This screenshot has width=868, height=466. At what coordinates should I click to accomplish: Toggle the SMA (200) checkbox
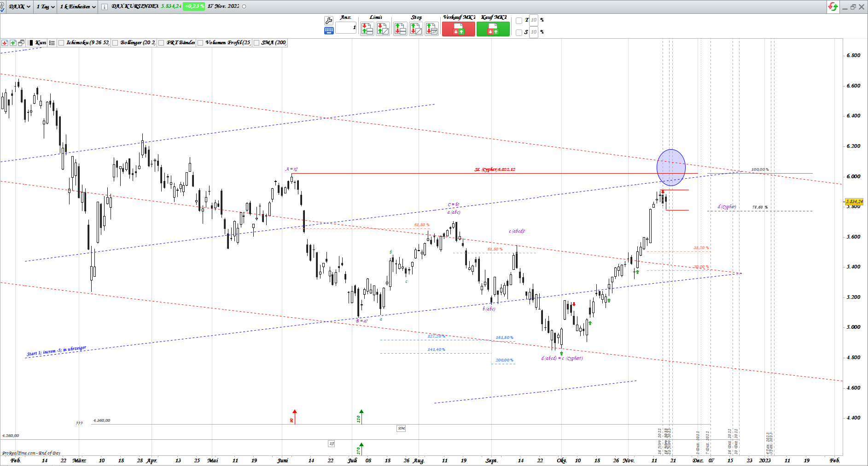[256, 43]
